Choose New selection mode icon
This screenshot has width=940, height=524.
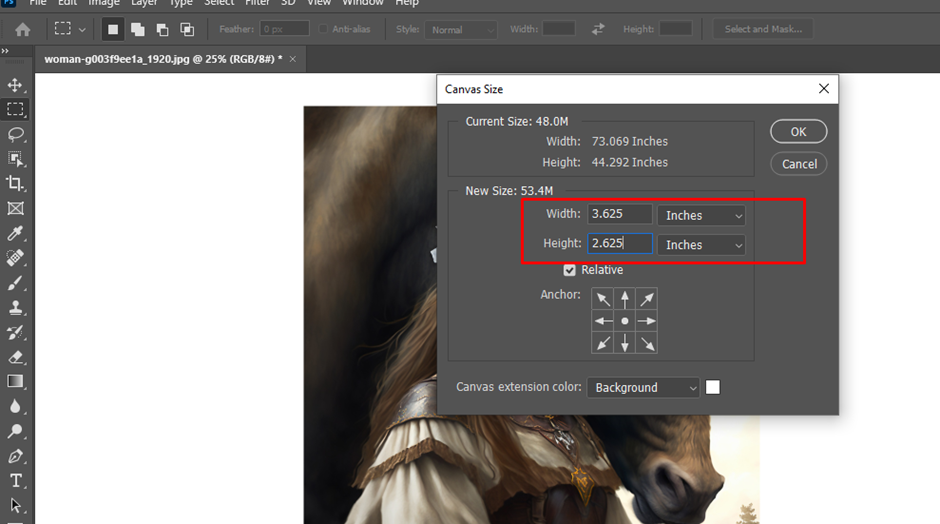point(113,29)
